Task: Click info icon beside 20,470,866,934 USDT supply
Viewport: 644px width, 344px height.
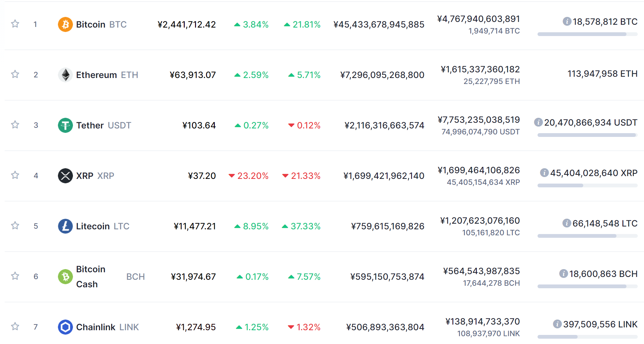Action: (538, 122)
